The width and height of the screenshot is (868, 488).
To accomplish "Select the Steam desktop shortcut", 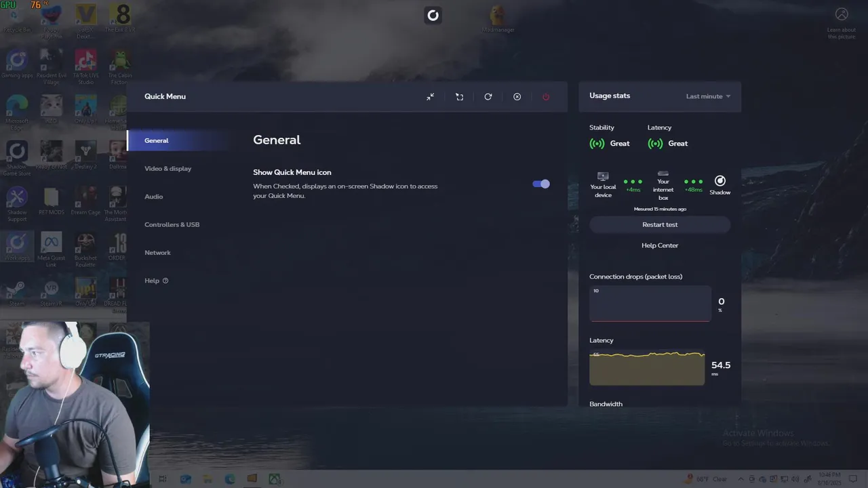I will (16, 292).
